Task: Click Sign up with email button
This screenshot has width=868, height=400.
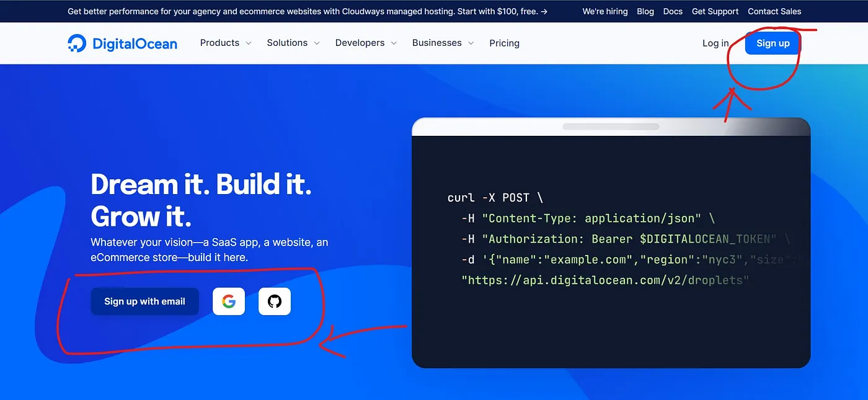Action: (144, 301)
